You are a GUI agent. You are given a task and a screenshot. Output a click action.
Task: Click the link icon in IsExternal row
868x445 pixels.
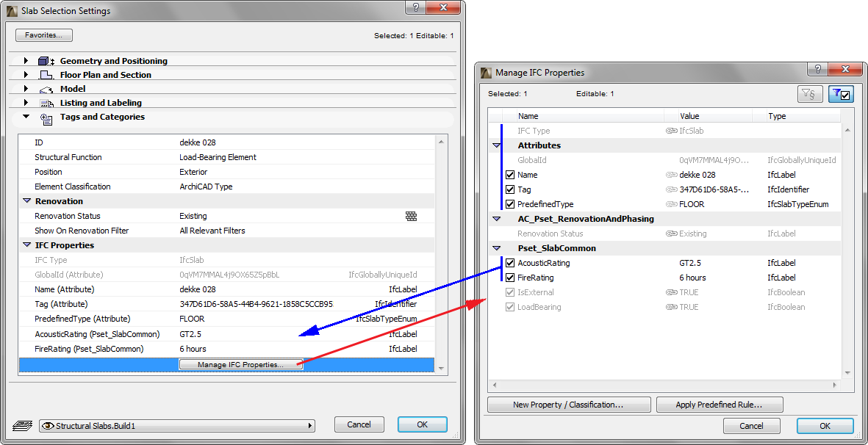(x=672, y=292)
